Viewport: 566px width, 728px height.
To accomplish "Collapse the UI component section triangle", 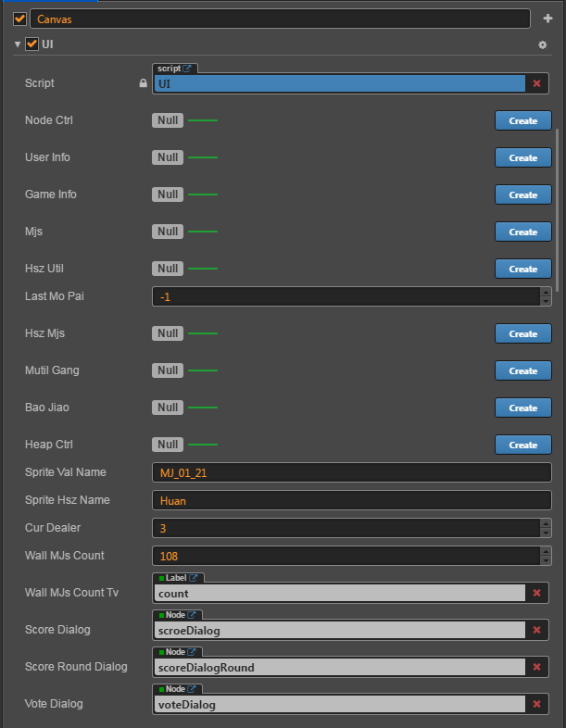I will (18, 44).
